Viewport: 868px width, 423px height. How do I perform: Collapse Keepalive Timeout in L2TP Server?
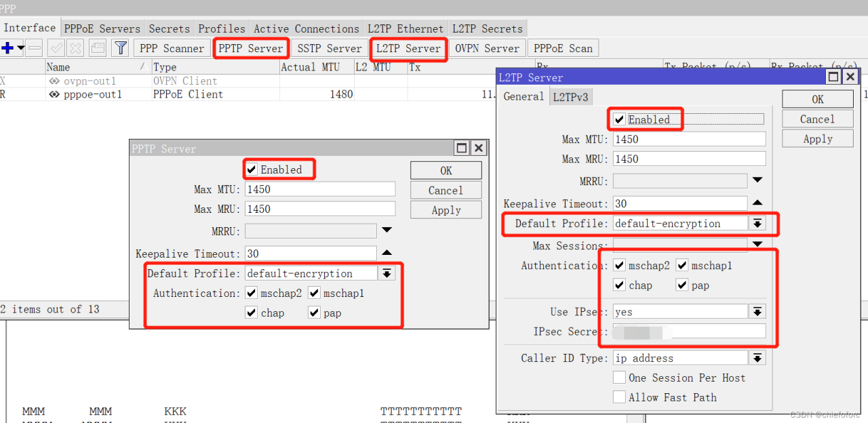757,203
